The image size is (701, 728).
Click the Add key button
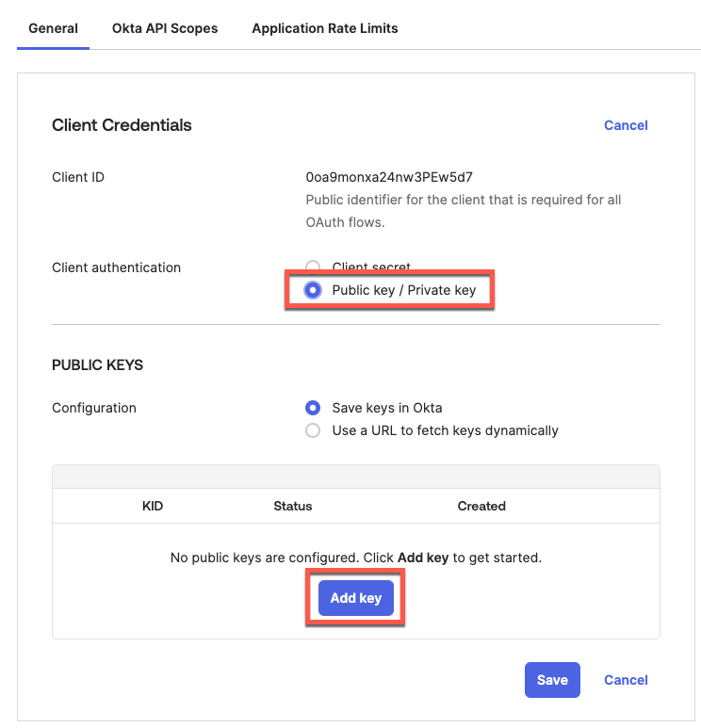tap(355, 598)
